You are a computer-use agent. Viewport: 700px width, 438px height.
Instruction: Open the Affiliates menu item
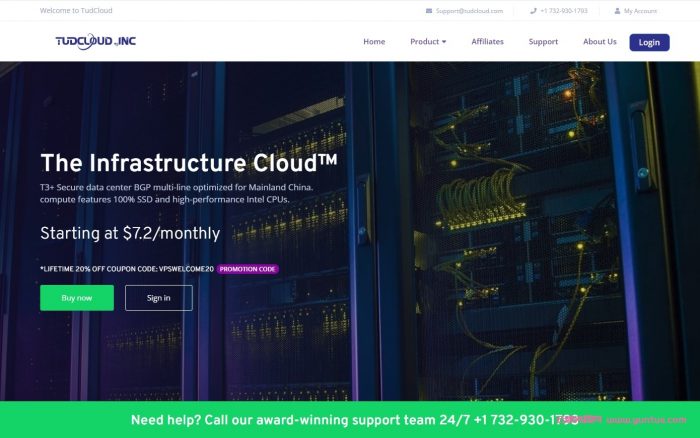(487, 42)
